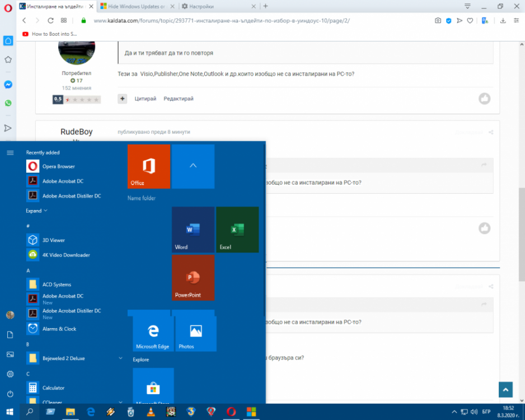Show hidden system tray icons
Image resolution: width=525 pixels, height=420 pixels.
coord(454,412)
